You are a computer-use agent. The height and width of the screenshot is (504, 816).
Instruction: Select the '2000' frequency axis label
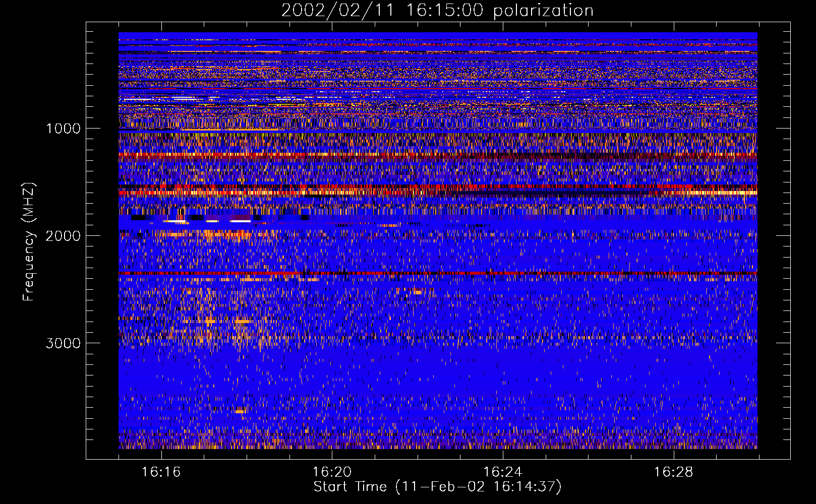click(x=63, y=236)
